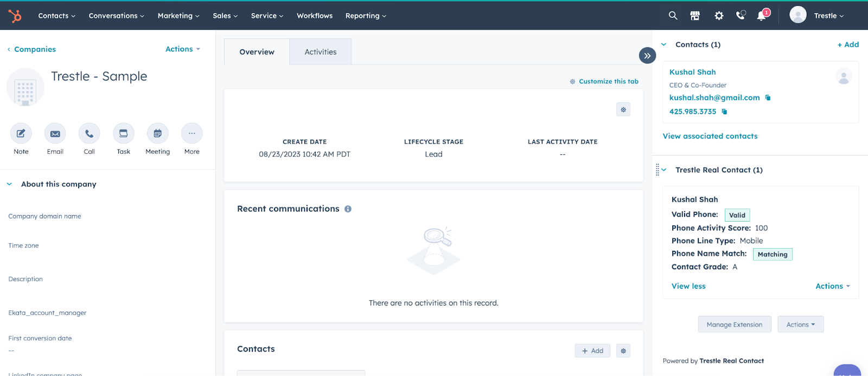Screen dimensions: 868x376
Task: Open the Contacts menu
Action: click(57, 16)
